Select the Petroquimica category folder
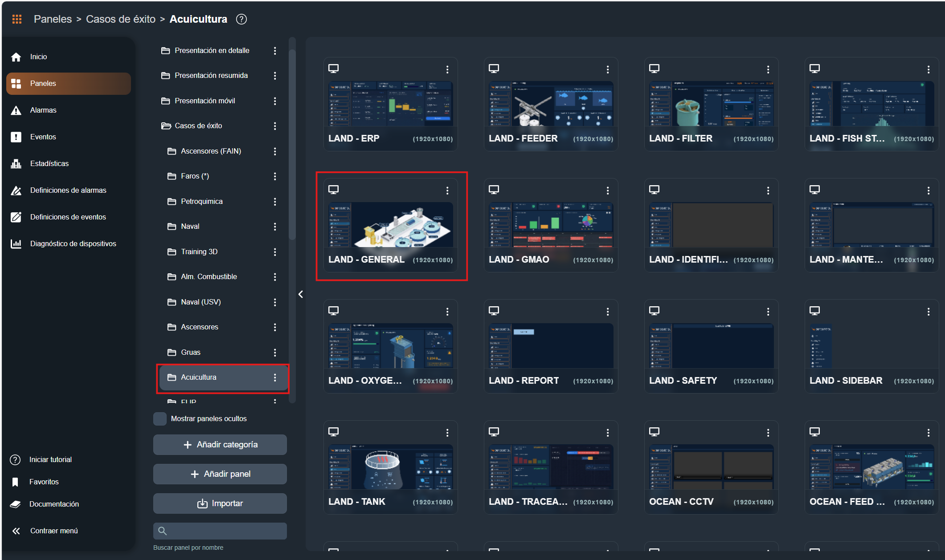 point(201,202)
